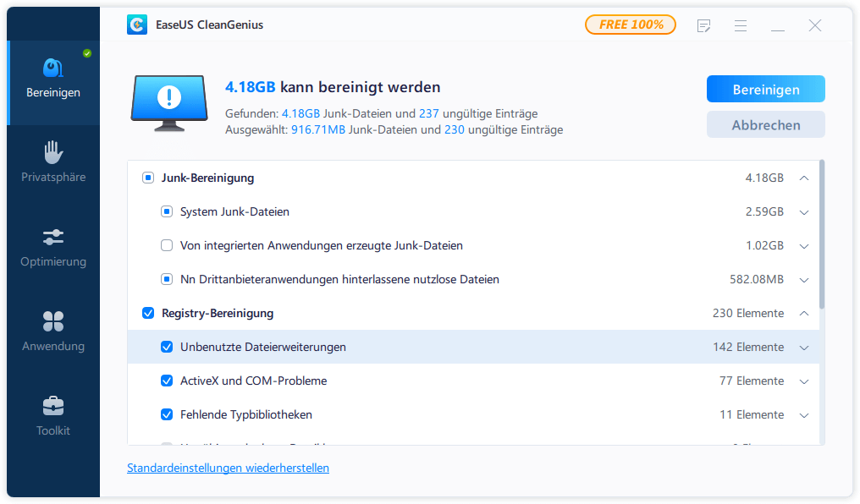Click the EaseUS CleanGenius logo icon
860x504 pixels.
pyautogui.click(x=136, y=25)
